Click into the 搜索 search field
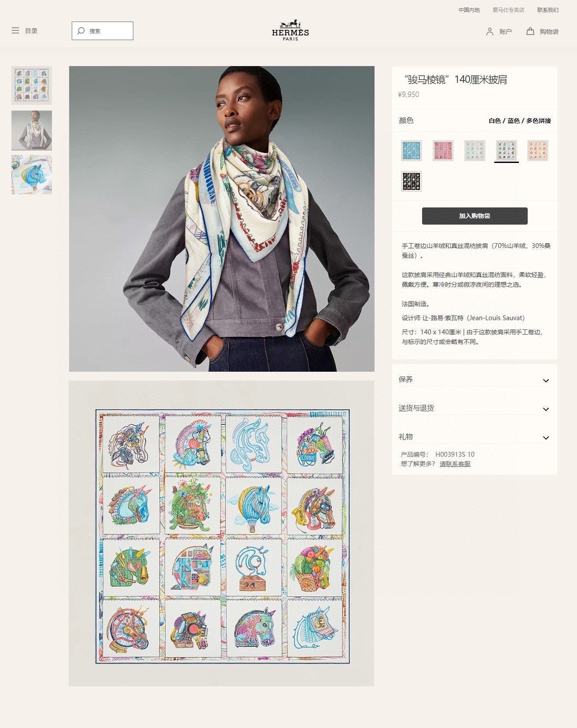Image resolution: width=577 pixels, height=728 pixels. click(103, 31)
